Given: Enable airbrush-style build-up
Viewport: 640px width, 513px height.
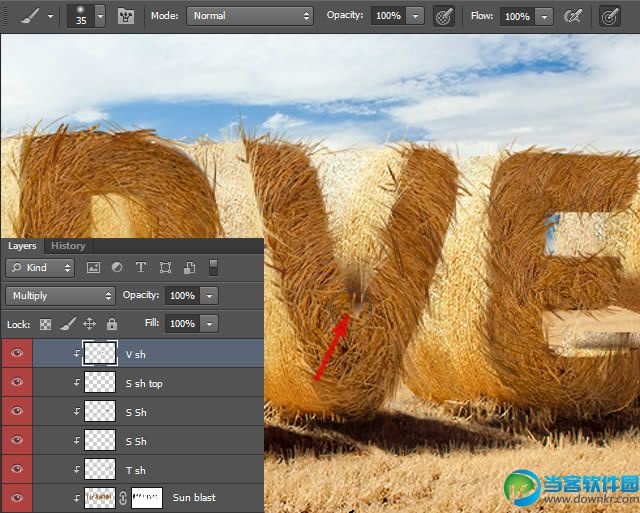Looking at the screenshot, I should [x=573, y=16].
